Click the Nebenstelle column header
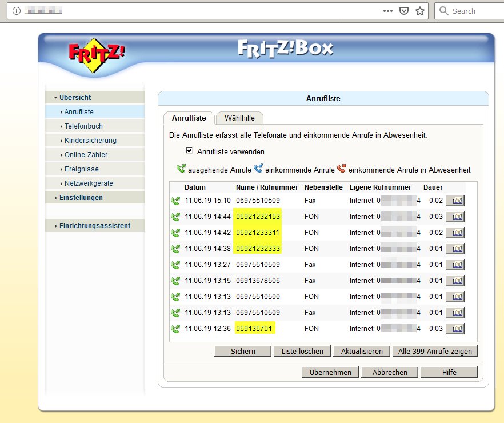The height and width of the screenshot is (423, 504). pos(323,187)
